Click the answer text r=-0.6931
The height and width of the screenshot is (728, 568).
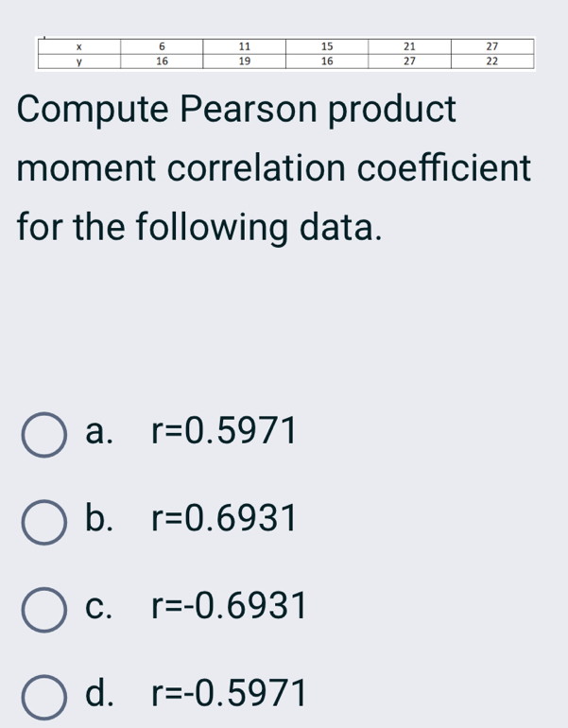(x=231, y=605)
